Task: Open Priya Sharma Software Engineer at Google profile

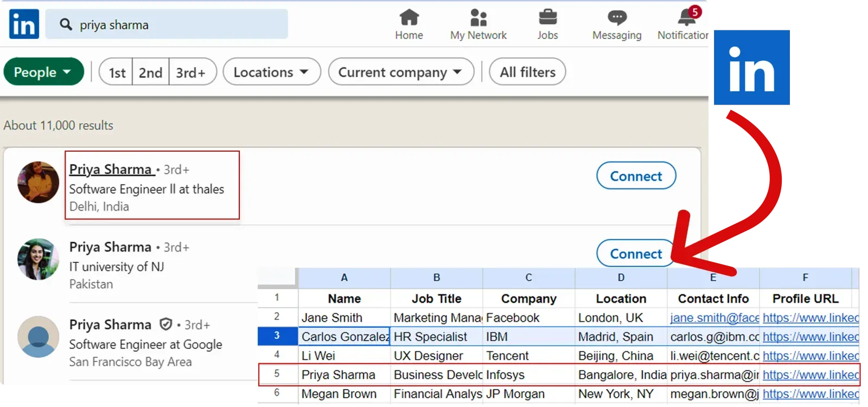Action: coord(111,324)
